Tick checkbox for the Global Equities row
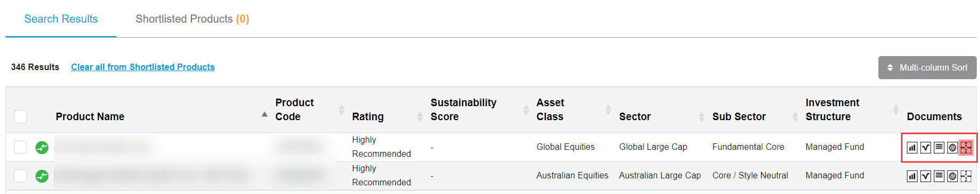This screenshot has width=980, height=194. pyautogui.click(x=20, y=147)
